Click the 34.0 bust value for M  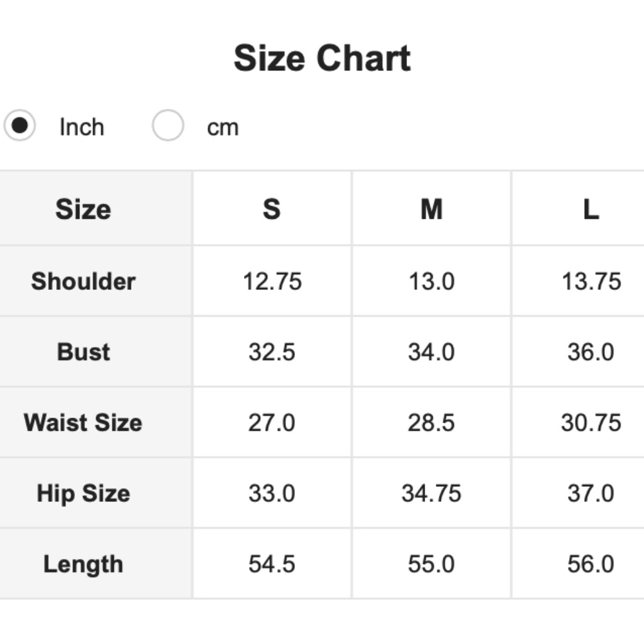click(x=431, y=352)
